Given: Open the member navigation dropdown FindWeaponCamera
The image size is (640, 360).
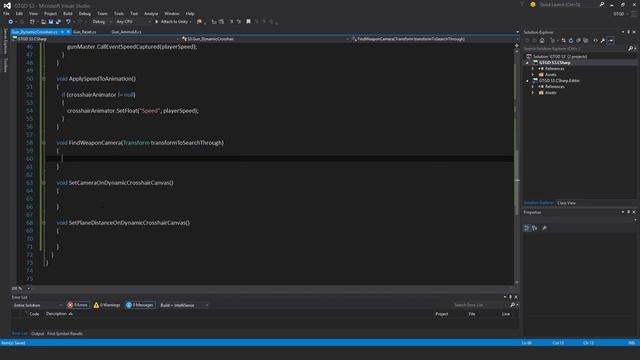Looking at the screenshot, I should click(x=433, y=39).
